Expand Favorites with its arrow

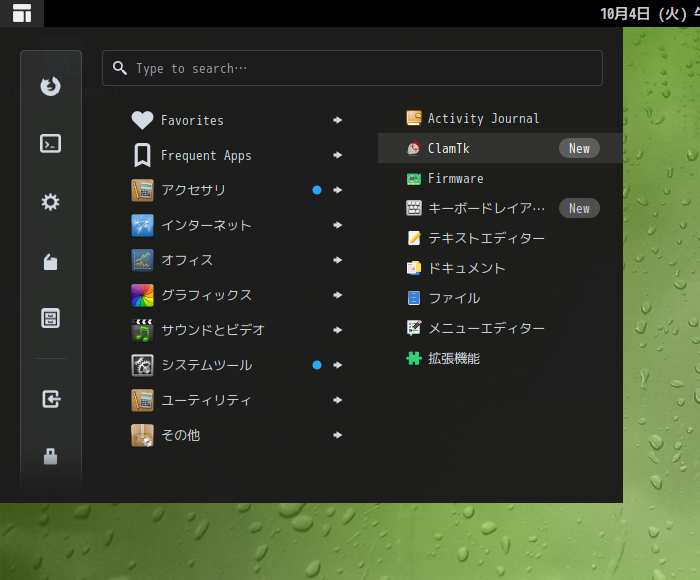pyautogui.click(x=338, y=120)
